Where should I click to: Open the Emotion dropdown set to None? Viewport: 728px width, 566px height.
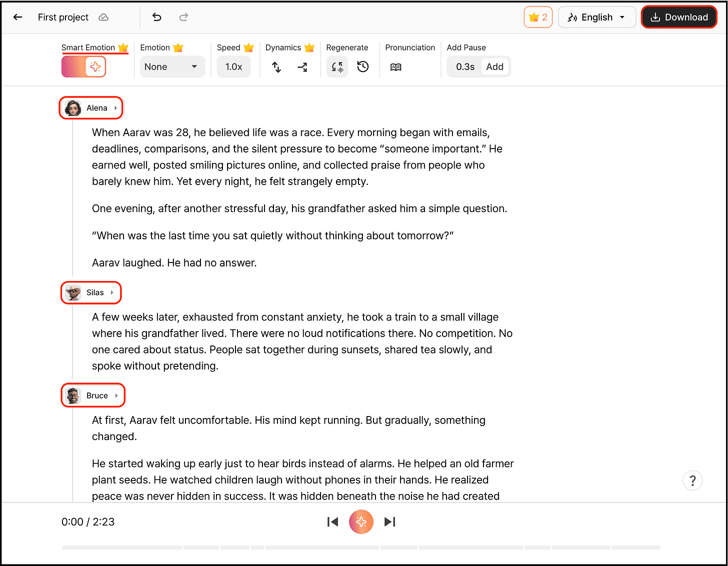pos(172,66)
